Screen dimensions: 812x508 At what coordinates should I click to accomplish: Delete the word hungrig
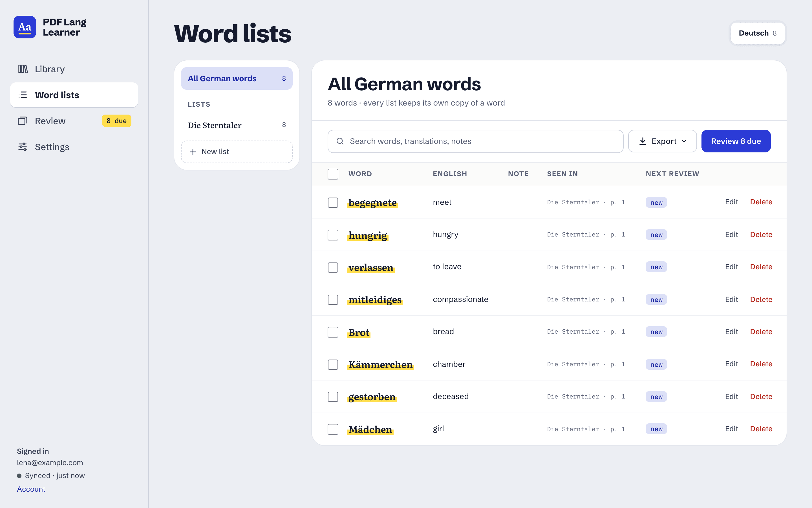(x=761, y=235)
